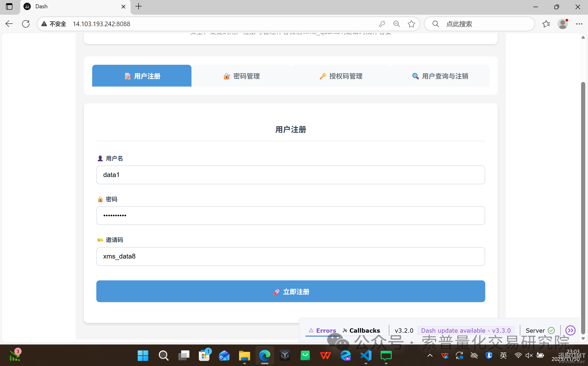This screenshot has width=588, height=366.
Task: Click the password key icon in address bar
Action: tap(382, 24)
